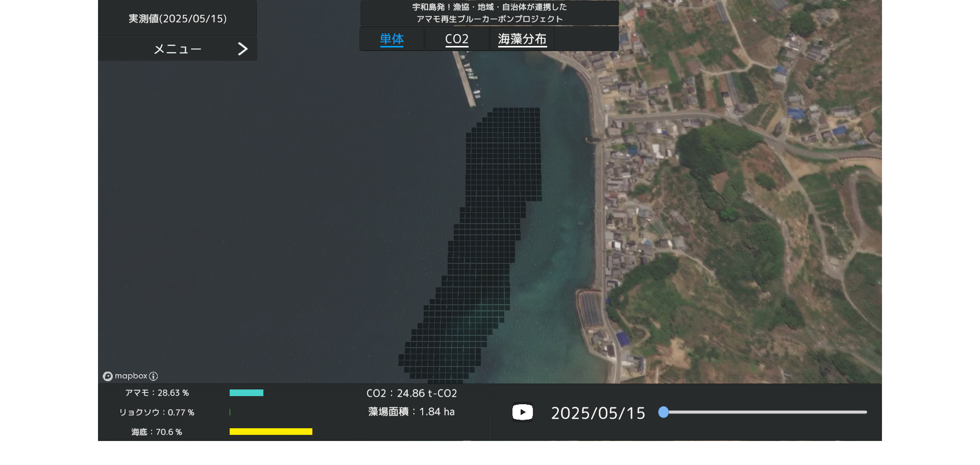Open the メニュー panel label
Viewport: 980px width, 465px height.
[178, 49]
